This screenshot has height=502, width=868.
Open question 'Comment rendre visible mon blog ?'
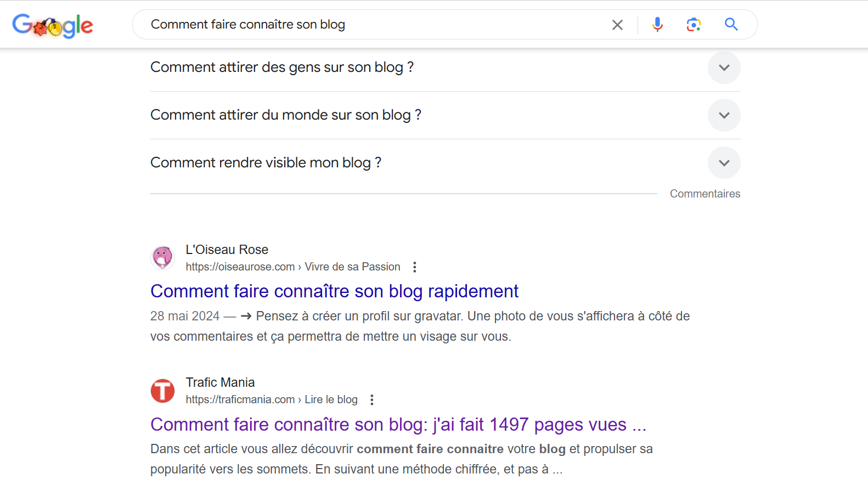click(266, 163)
